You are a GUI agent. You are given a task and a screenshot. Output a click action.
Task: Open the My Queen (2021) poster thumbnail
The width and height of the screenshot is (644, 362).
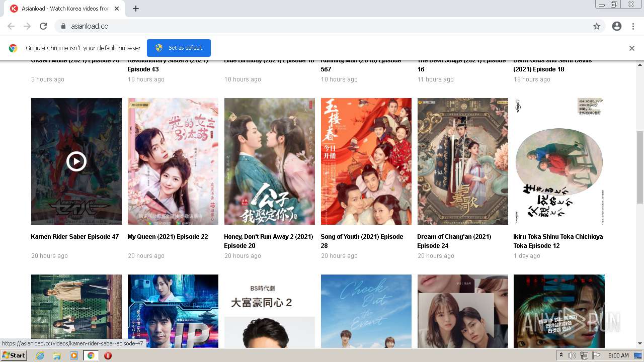click(x=173, y=161)
